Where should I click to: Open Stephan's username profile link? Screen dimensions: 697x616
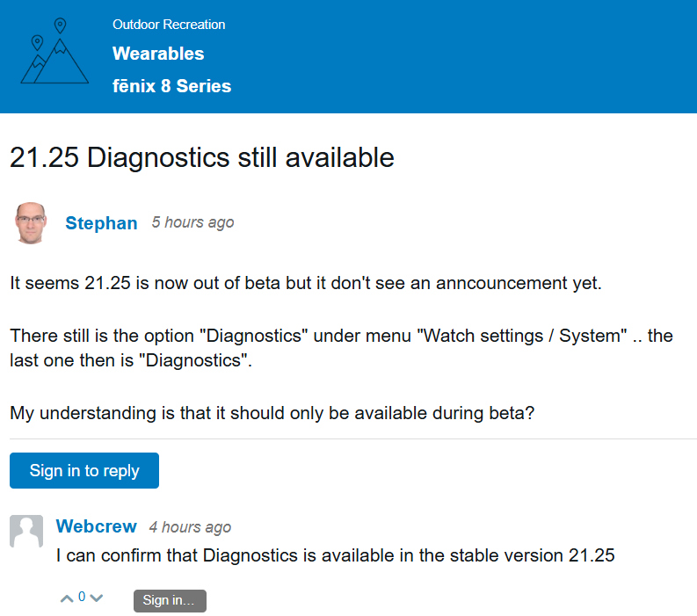(101, 223)
